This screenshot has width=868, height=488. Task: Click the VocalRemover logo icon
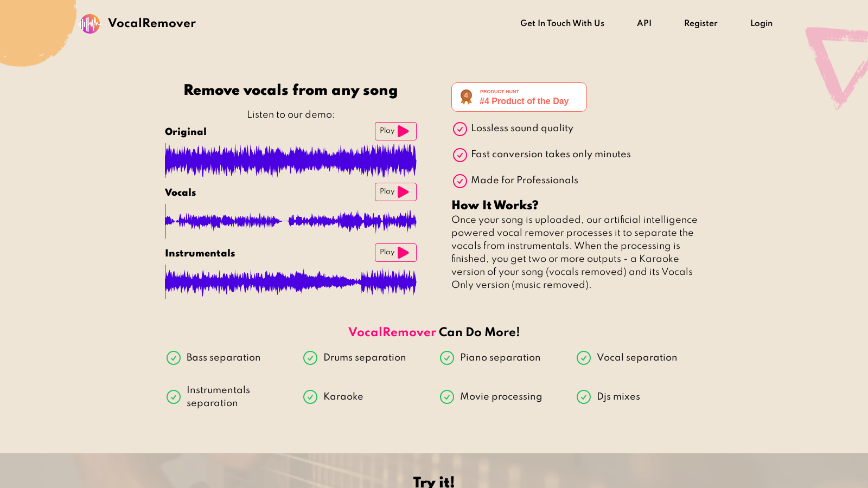[x=90, y=23]
